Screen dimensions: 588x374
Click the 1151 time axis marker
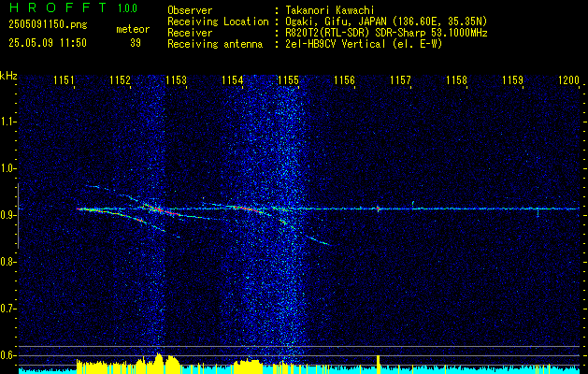64,80
